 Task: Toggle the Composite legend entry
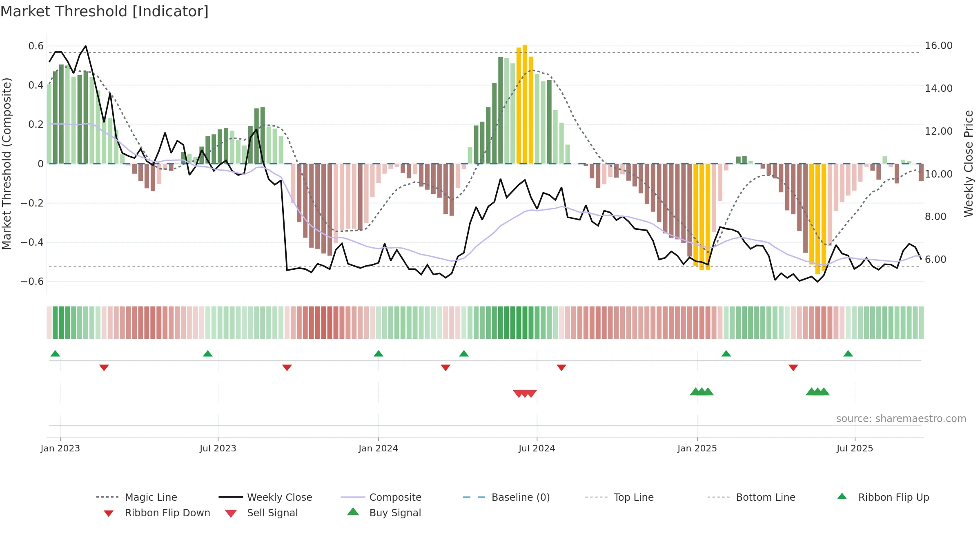pos(381,497)
